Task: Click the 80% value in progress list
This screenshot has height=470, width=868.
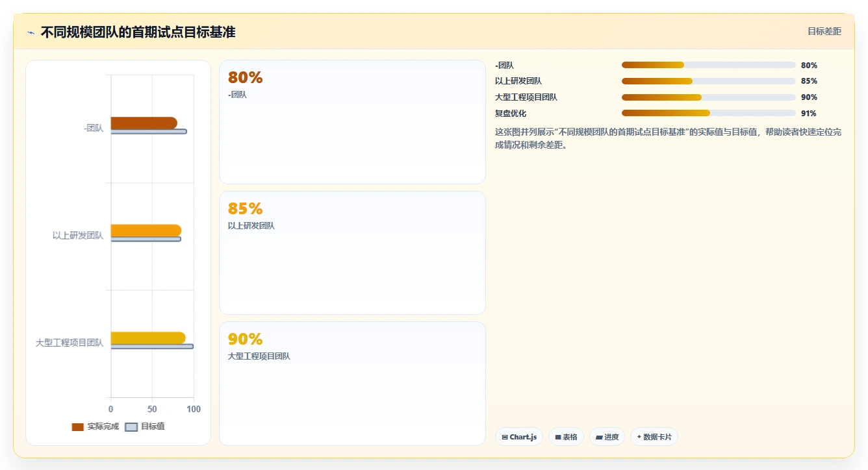Action: click(x=809, y=65)
